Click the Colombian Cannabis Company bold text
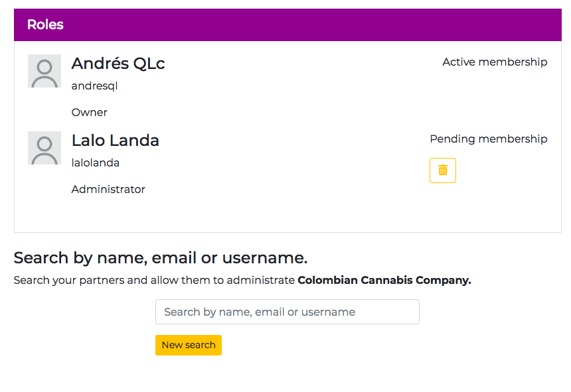The image size is (571, 392). click(x=384, y=280)
